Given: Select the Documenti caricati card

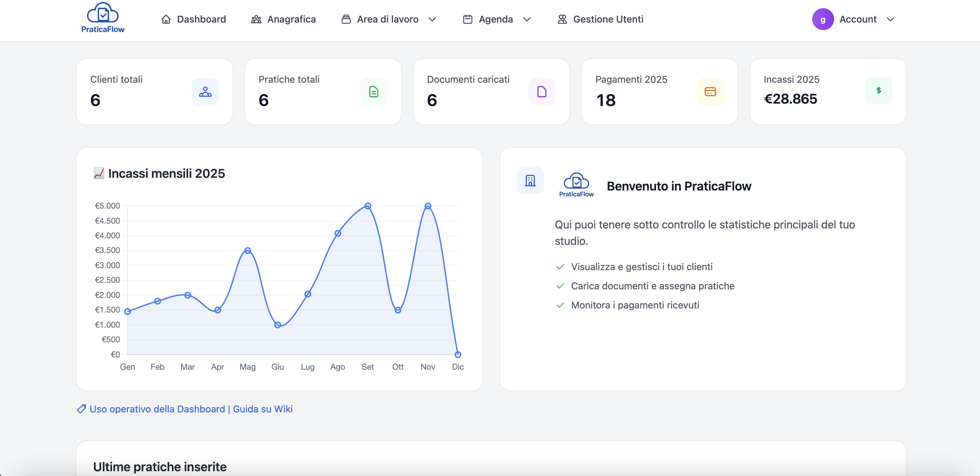Looking at the screenshot, I should [491, 91].
